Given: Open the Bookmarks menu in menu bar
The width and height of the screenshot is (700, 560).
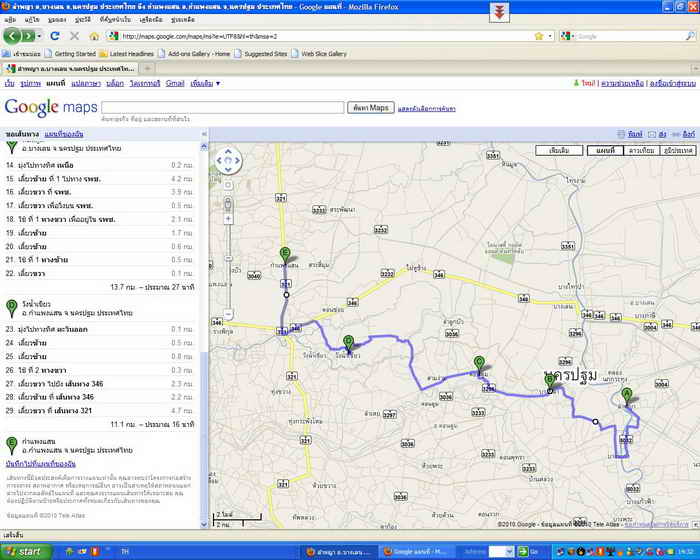Looking at the screenshot, I should coord(115,20).
